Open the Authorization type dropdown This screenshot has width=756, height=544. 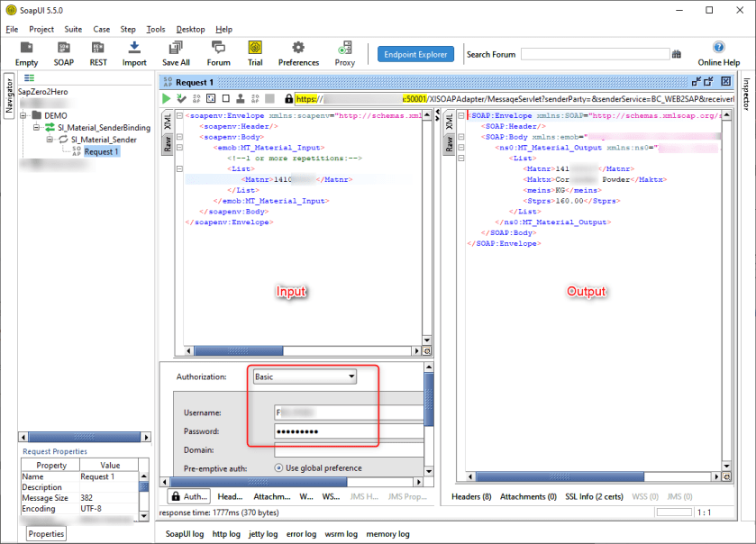305,376
